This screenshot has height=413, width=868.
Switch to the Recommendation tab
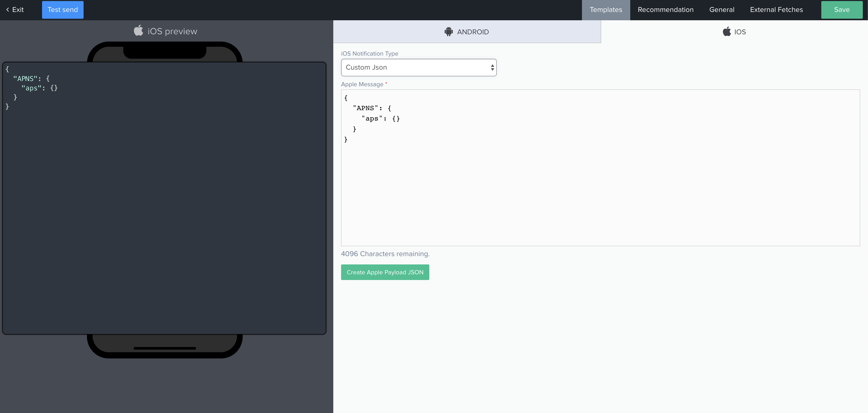point(666,10)
